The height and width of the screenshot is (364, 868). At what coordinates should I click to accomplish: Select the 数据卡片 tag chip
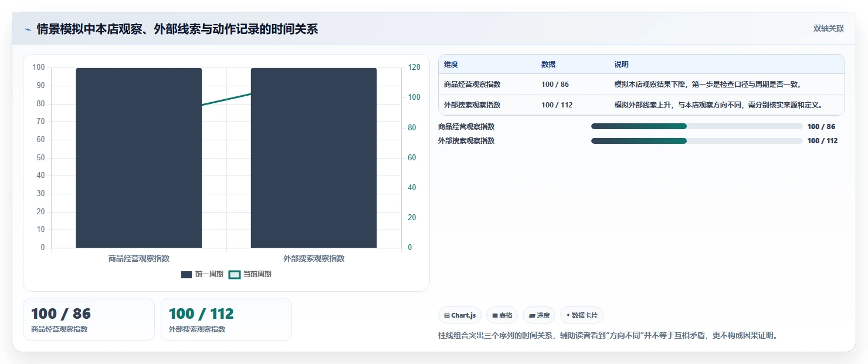[x=582, y=315]
